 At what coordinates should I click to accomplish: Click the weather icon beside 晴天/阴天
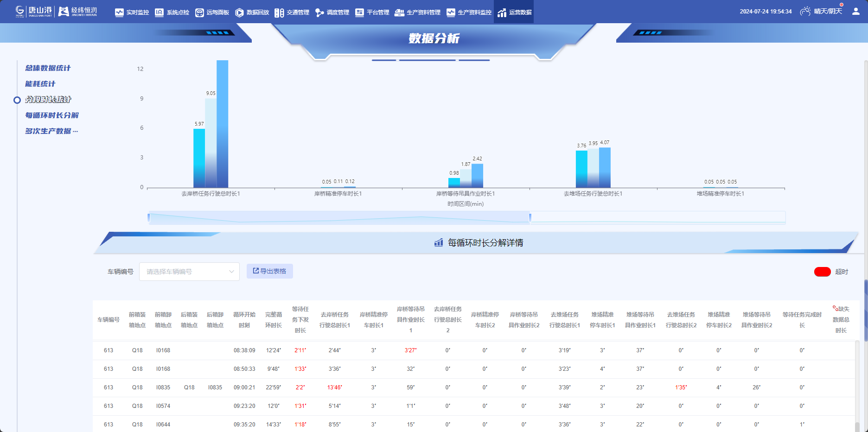coord(805,12)
